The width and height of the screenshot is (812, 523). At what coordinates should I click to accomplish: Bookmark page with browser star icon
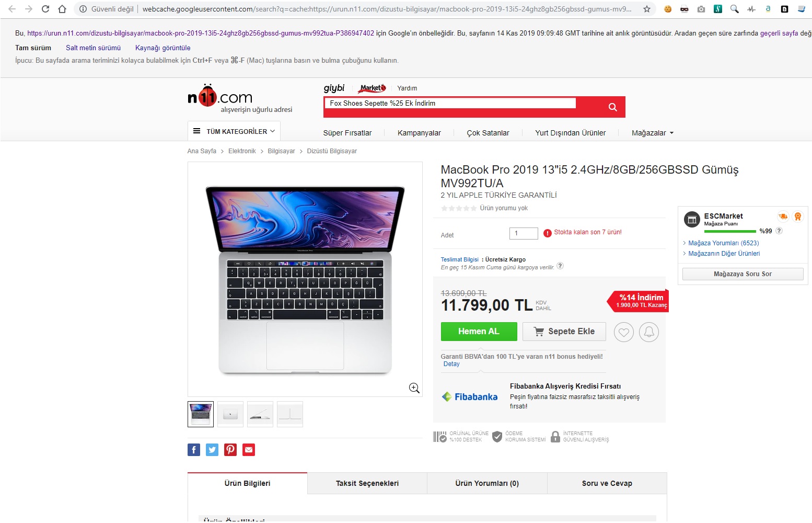647,9
